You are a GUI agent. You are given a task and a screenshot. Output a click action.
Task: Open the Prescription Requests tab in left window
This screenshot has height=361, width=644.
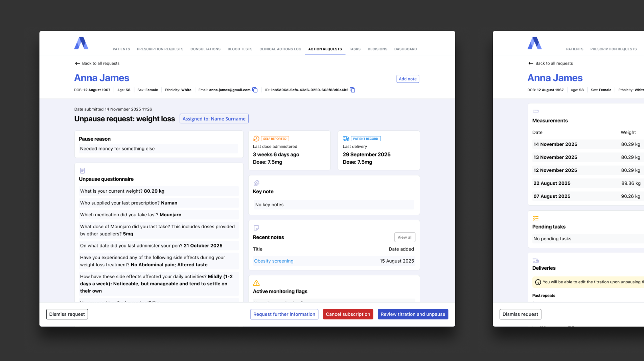tap(160, 49)
